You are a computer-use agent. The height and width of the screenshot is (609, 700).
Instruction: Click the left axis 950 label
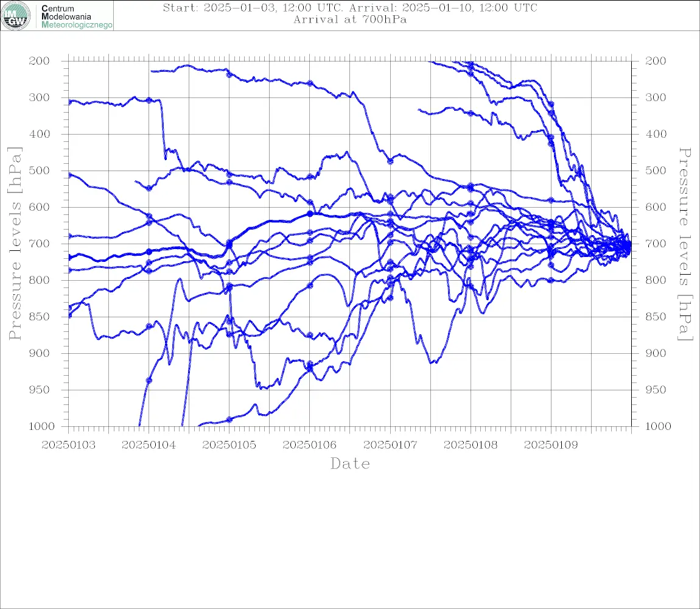click(39, 390)
